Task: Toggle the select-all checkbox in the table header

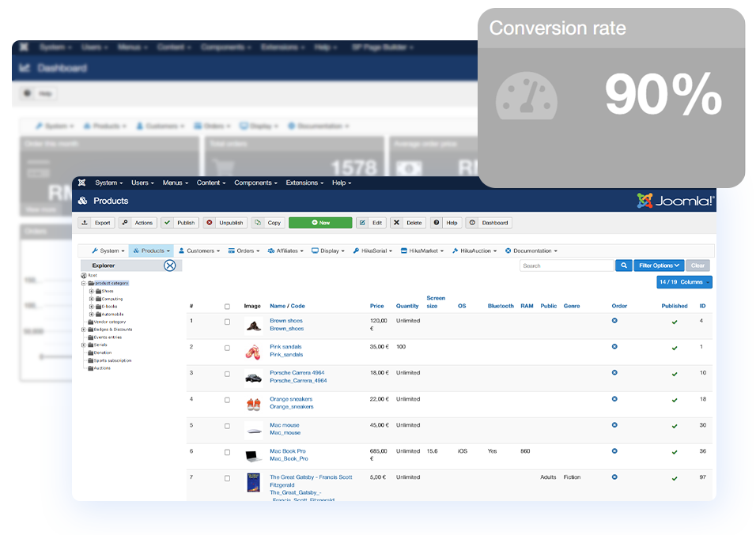Action: coord(227,307)
